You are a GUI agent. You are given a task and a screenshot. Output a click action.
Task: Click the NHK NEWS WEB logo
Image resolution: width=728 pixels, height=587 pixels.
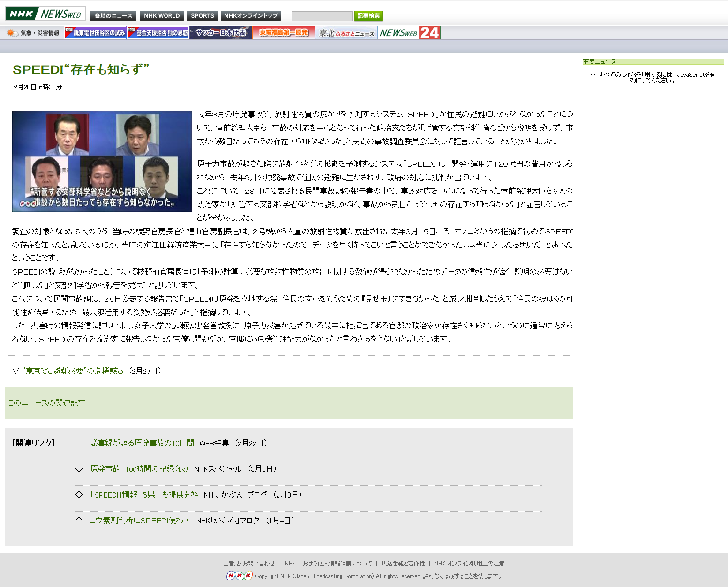[45, 14]
